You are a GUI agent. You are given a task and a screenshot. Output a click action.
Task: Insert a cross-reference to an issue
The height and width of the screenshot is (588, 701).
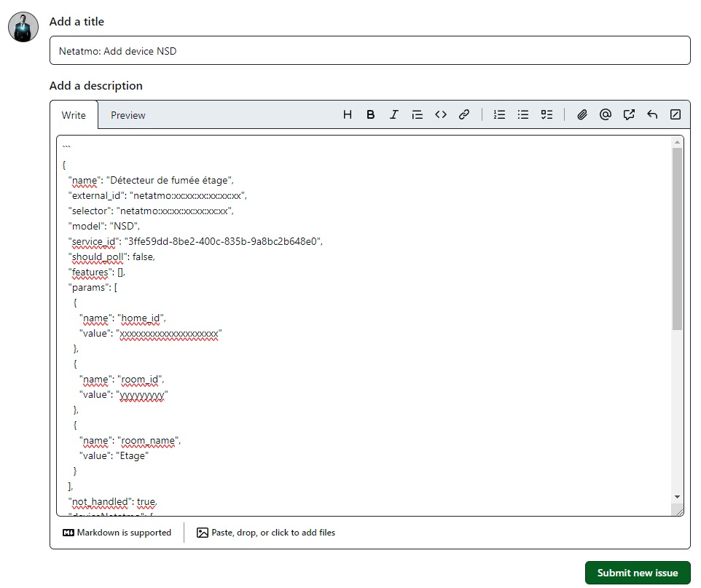(x=629, y=114)
